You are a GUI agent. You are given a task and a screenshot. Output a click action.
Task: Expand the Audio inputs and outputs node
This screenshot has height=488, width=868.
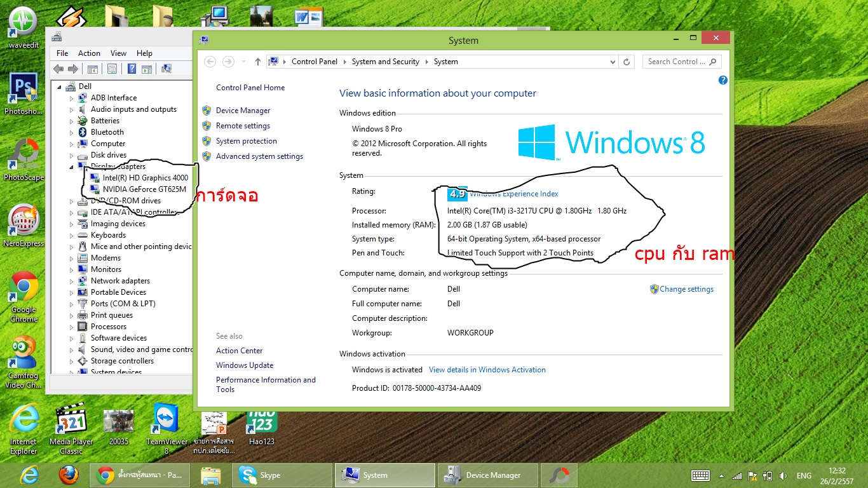click(72, 109)
